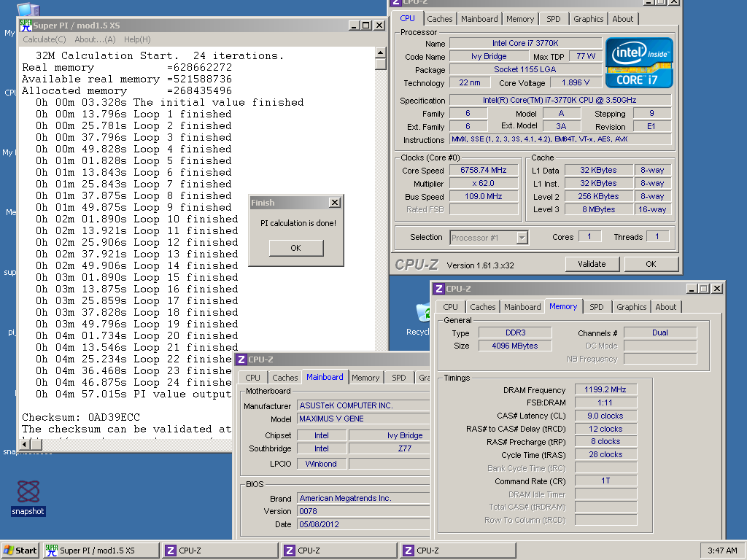The image size is (747, 560).
Task: Select SPD tab in Memory CPU-Z window
Action: pos(597,307)
